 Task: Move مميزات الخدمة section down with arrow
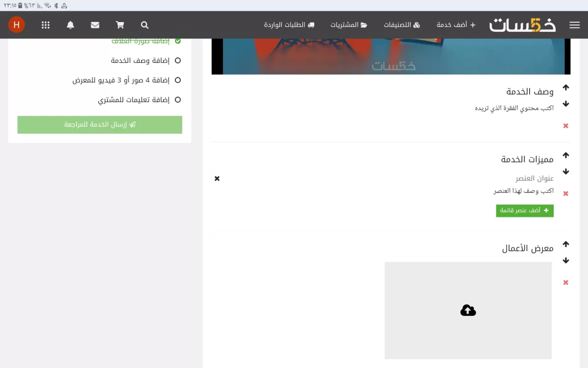[566, 172]
